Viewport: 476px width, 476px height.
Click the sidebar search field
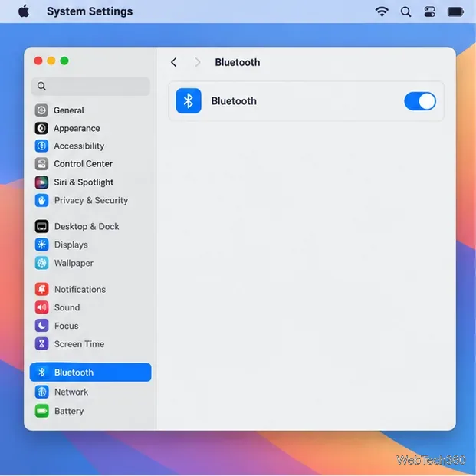click(90, 86)
